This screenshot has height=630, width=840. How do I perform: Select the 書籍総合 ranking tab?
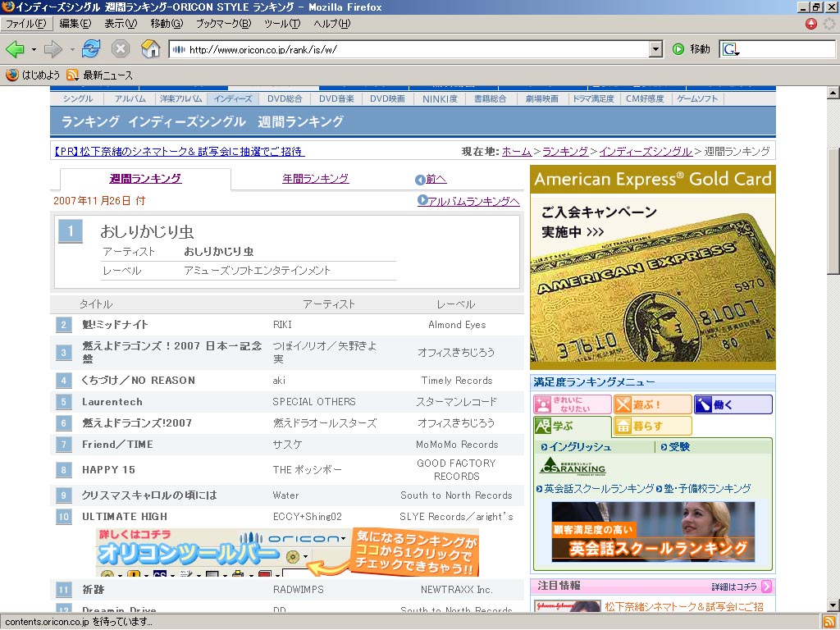pyautogui.click(x=491, y=98)
